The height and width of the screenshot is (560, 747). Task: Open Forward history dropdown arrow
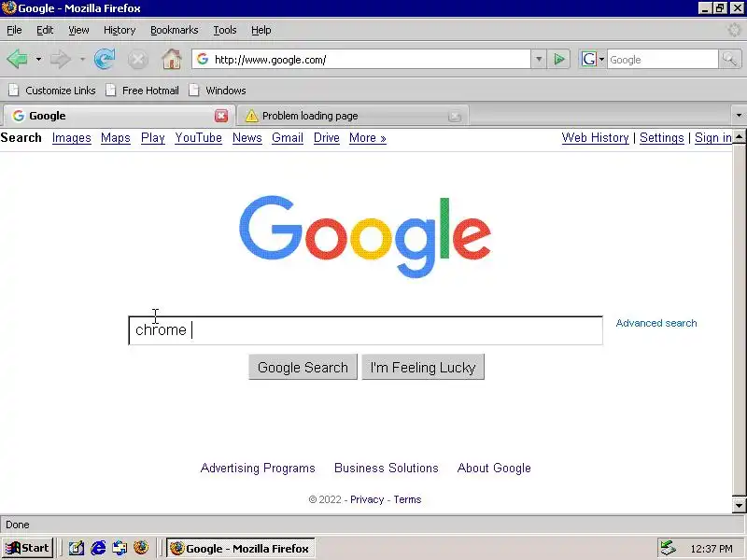click(82, 60)
